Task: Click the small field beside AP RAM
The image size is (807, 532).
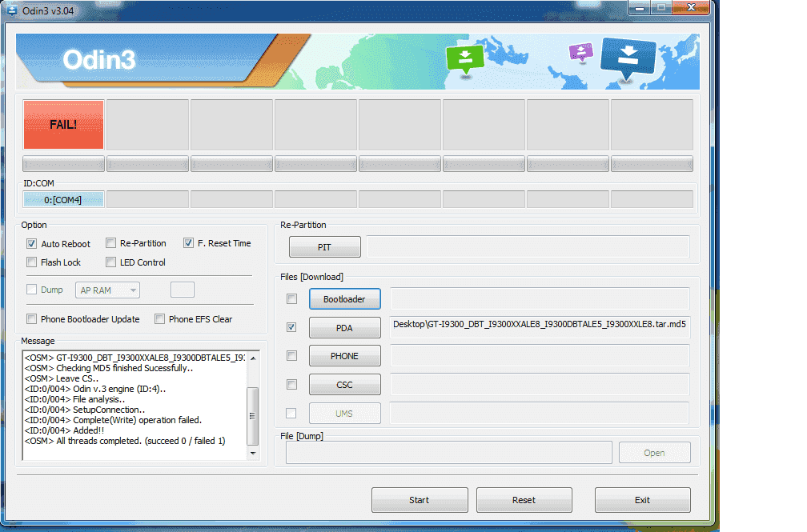Action: tap(183, 290)
